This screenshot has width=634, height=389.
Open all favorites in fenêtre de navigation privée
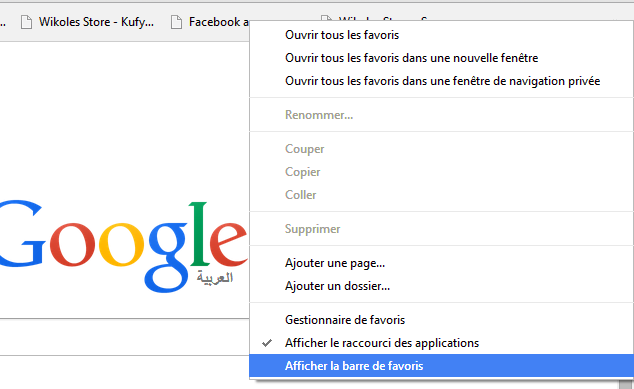(x=442, y=81)
